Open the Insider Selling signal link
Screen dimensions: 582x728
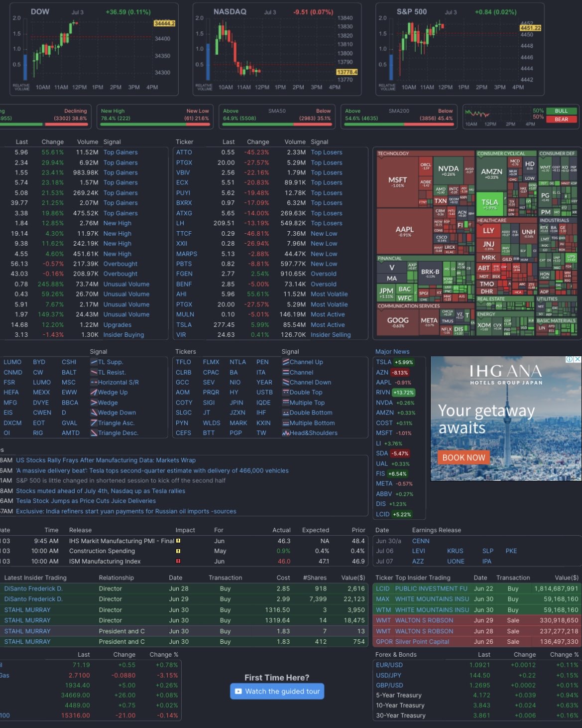click(331, 335)
